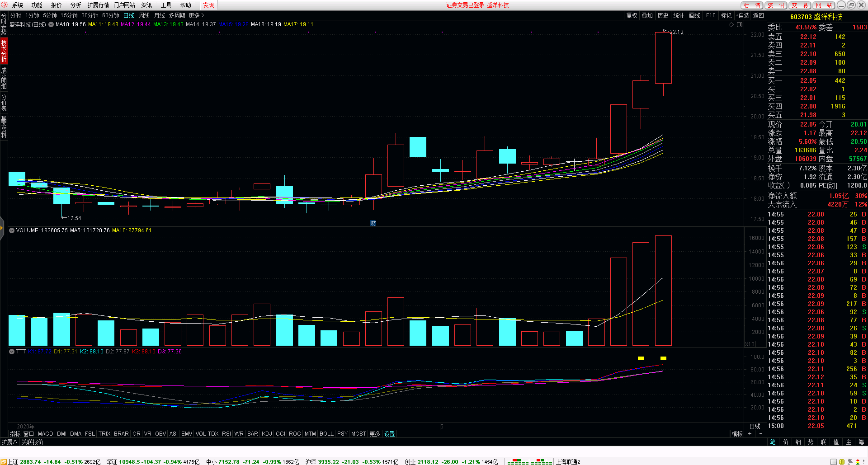Expand the 扩展 panel at bottom-left
868x465 pixels.
9,442
